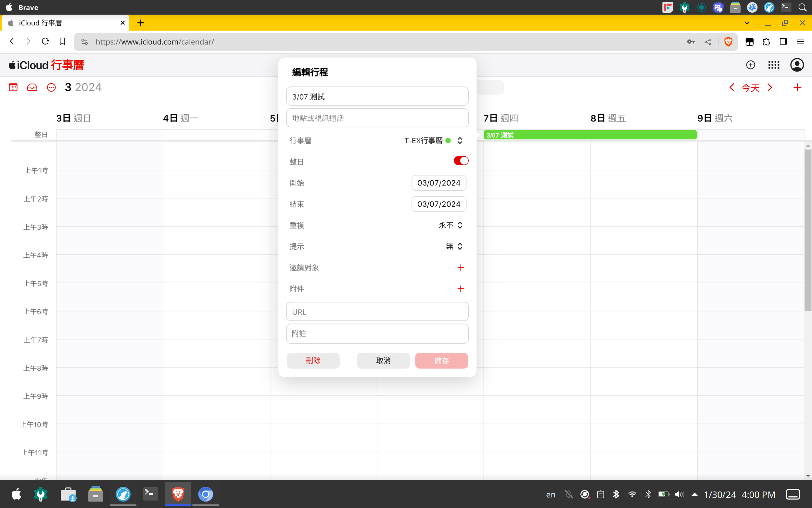Click the red plus icon beside 邀請對象

pyautogui.click(x=461, y=267)
